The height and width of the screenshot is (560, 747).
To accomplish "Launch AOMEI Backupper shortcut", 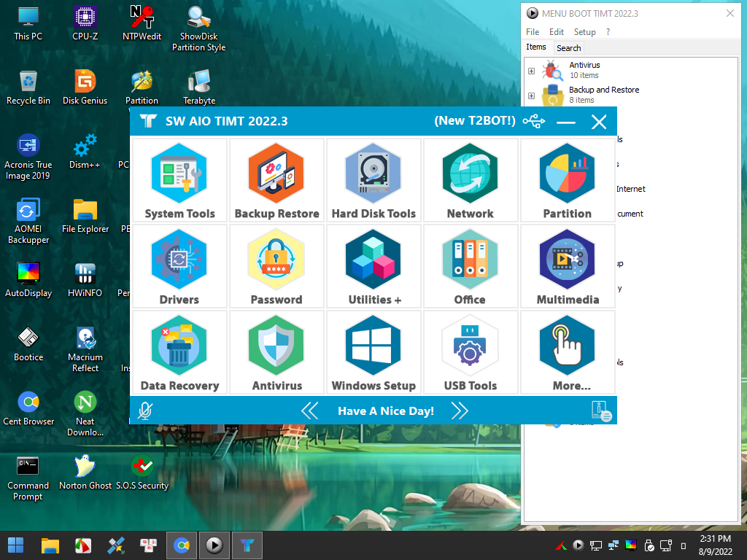I will tap(28, 221).
